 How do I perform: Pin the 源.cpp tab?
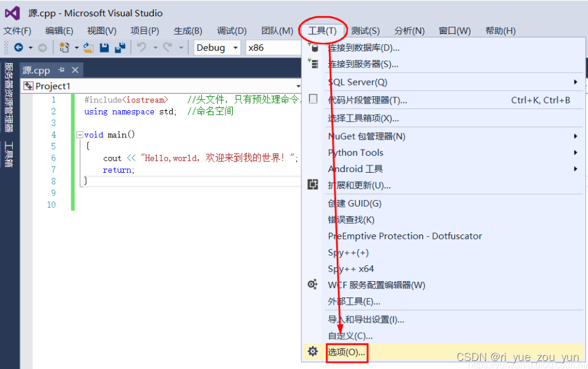pos(61,70)
